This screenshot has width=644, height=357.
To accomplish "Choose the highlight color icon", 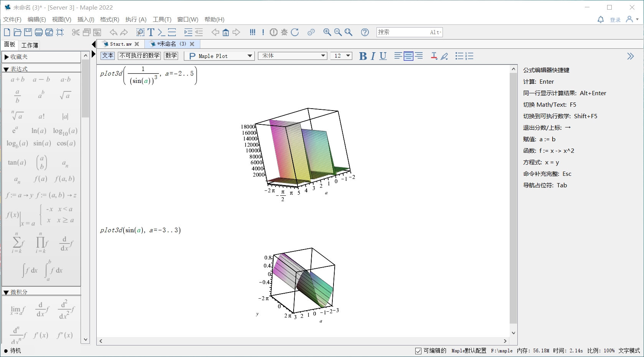I will click(444, 56).
